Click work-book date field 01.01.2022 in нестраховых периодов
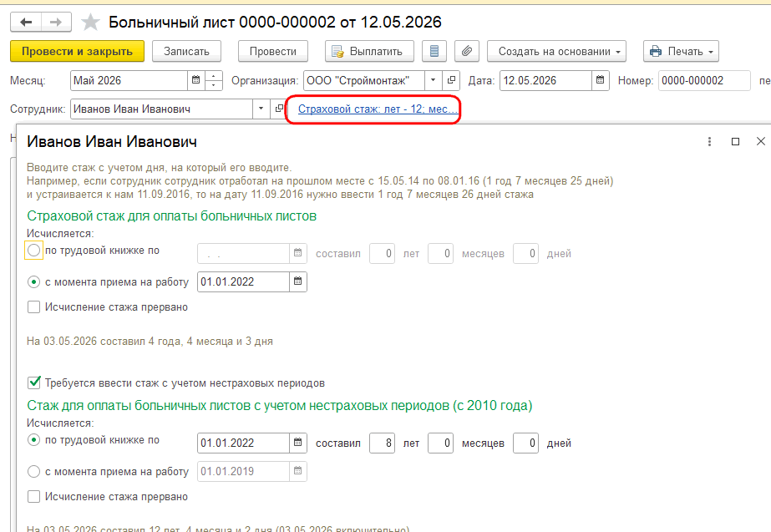Screen dimensions: 771x532 (243, 443)
